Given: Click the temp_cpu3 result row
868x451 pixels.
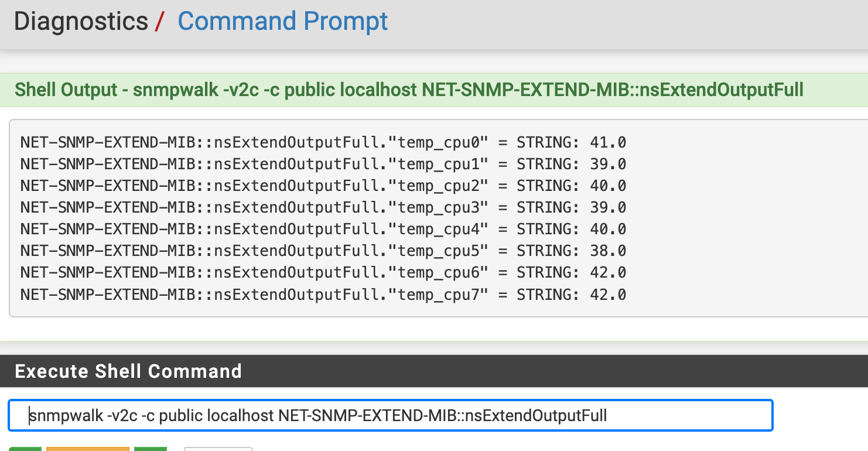Looking at the screenshot, I should pos(323,207).
